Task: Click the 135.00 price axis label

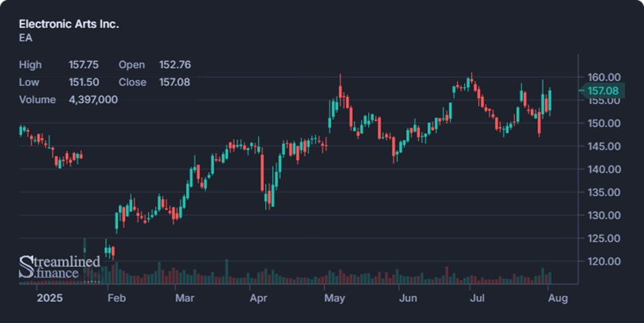Action: [x=603, y=192]
